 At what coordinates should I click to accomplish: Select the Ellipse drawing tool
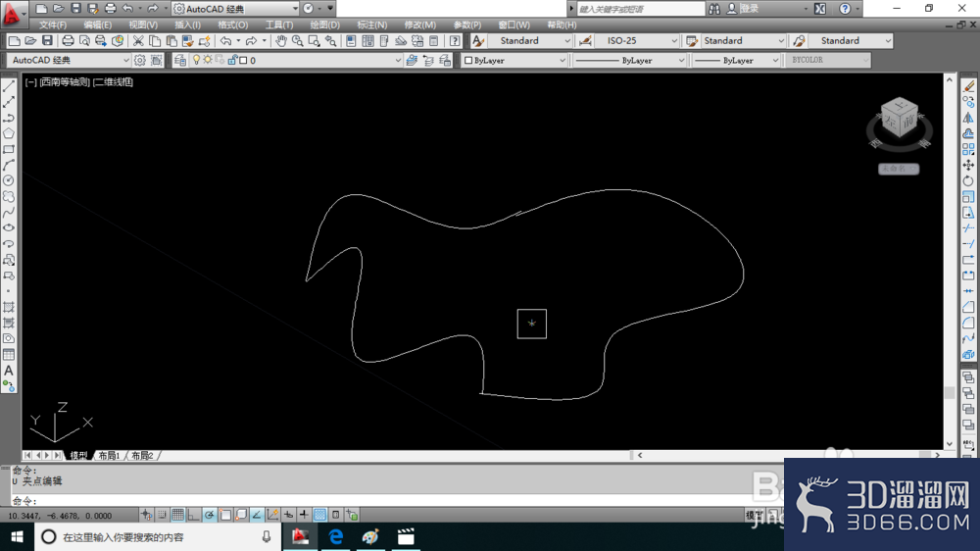tap(9, 228)
